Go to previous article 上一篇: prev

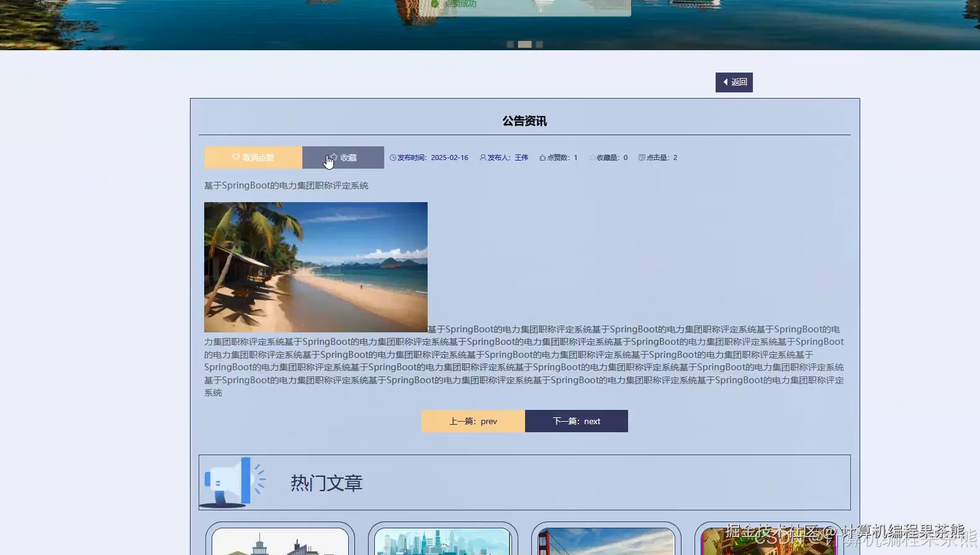(473, 421)
